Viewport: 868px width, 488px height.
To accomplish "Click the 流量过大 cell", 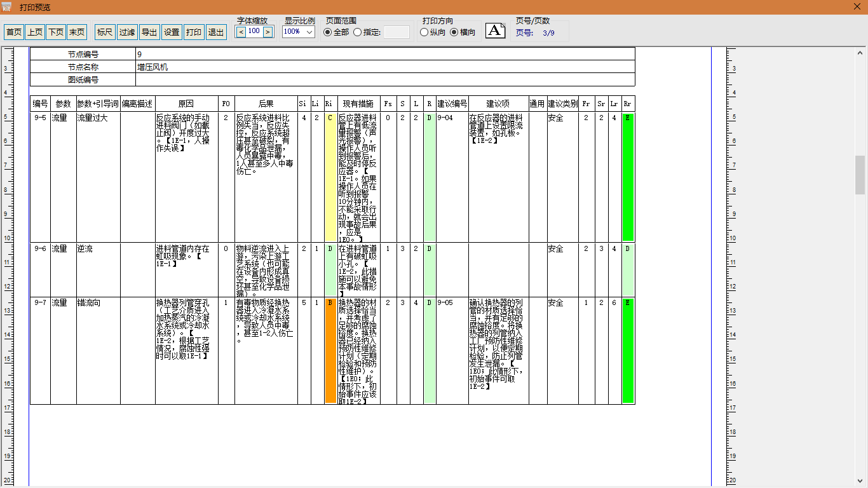I will 98,177.
